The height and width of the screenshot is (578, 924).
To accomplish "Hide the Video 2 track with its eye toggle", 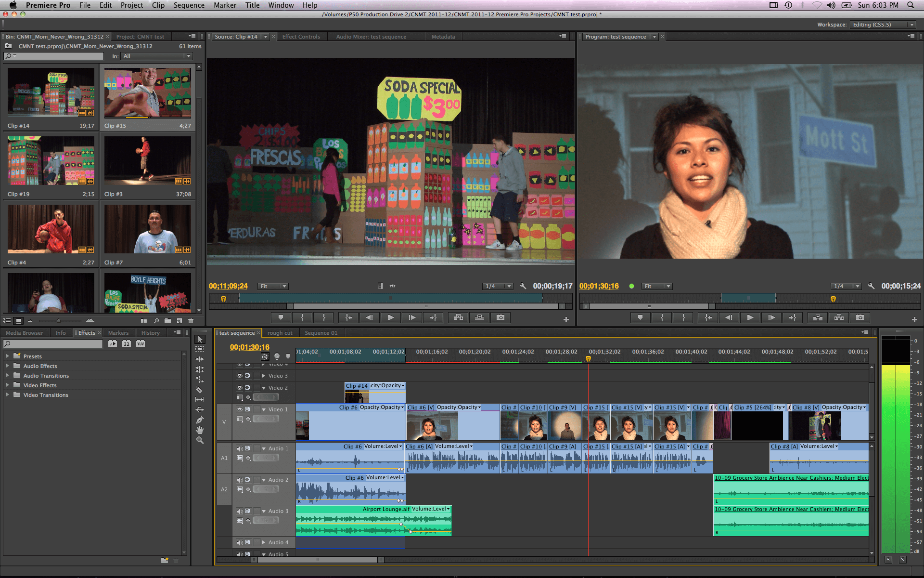I will pyautogui.click(x=240, y=388).
